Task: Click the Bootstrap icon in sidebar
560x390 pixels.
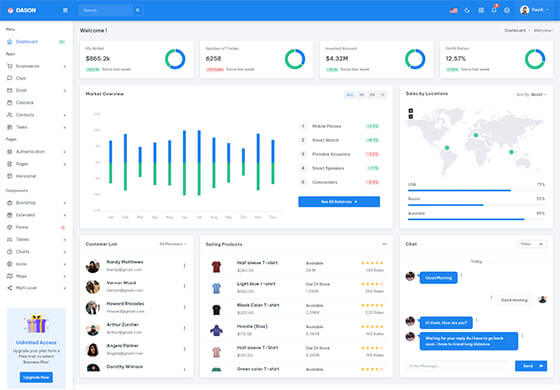Action: 10,203
